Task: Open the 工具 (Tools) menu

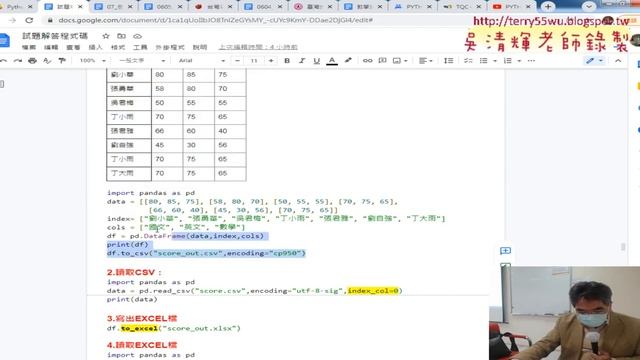Action: tap(140, 47)
